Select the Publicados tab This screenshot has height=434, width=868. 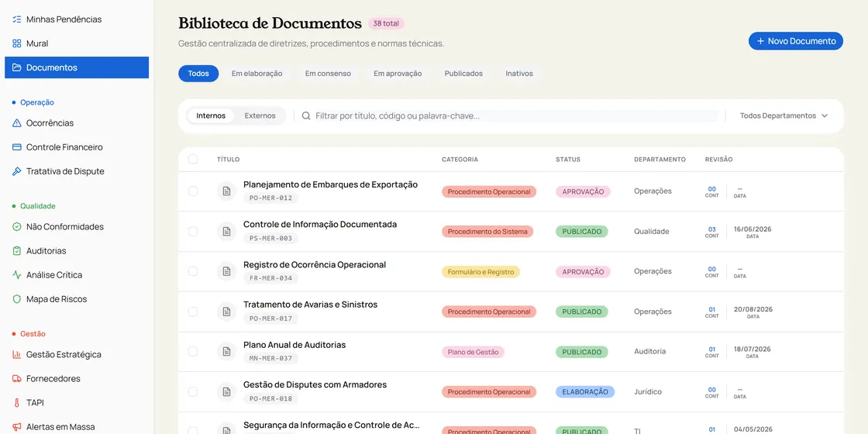(x=463, y=74)
